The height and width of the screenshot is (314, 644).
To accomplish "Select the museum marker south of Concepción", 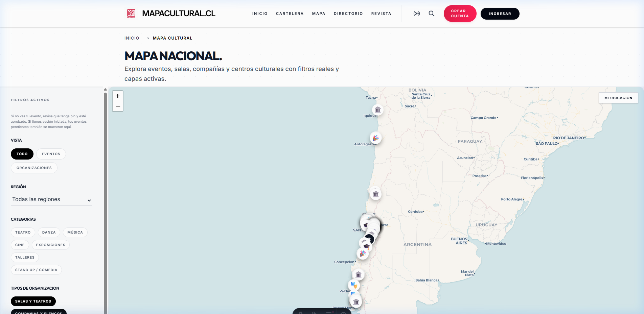I will [359, 274].
